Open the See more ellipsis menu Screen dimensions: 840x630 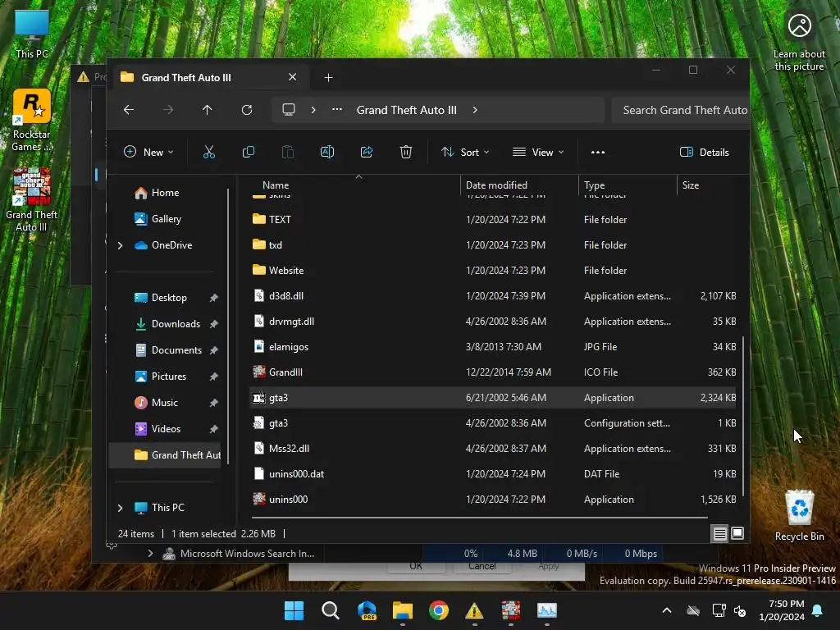point(598,152)
